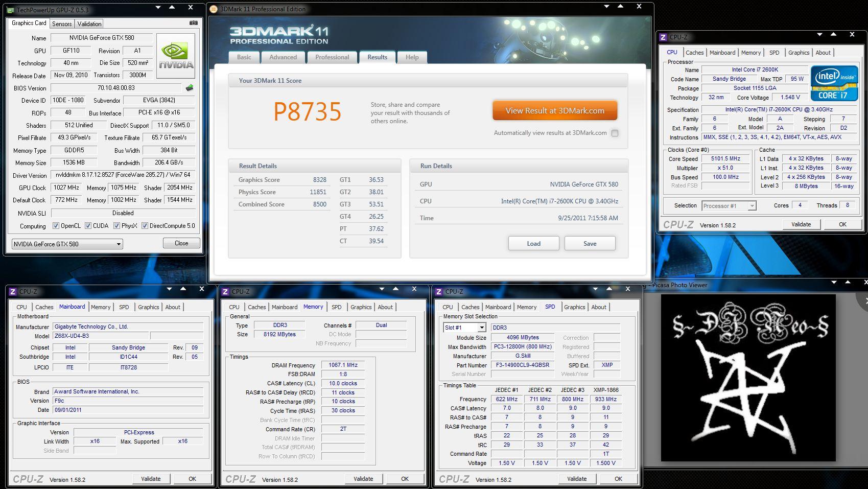Open Processor #1 selection dropdown
Screen dimensions: 868x489
pyautogui.click(x=729, y=206)
